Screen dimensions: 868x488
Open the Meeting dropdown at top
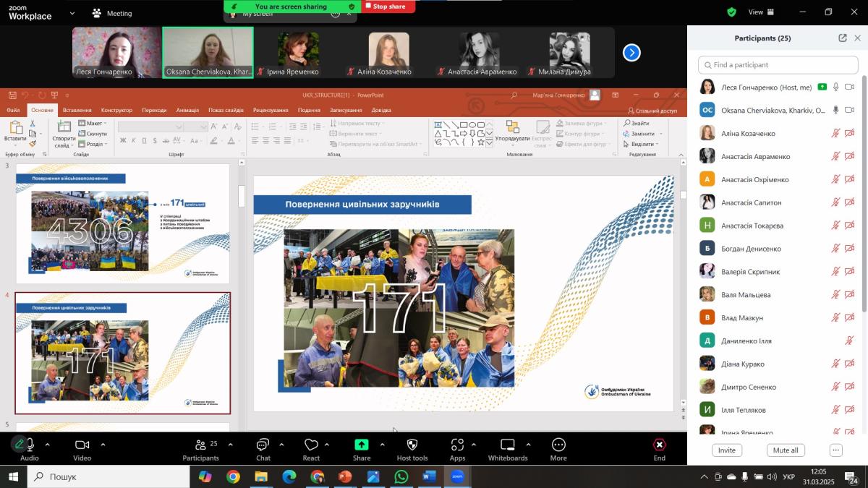[112, 13]
